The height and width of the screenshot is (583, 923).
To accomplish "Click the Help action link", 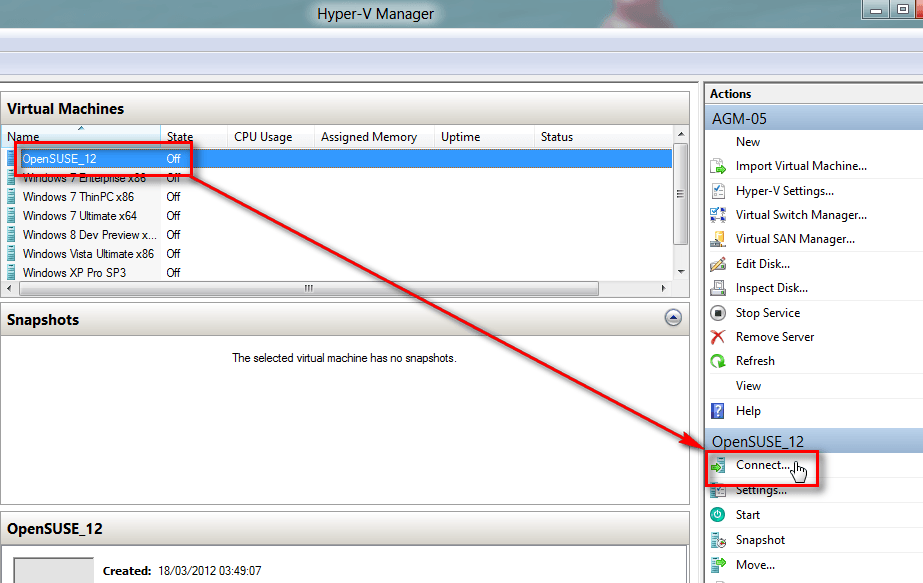I will 748,411.
